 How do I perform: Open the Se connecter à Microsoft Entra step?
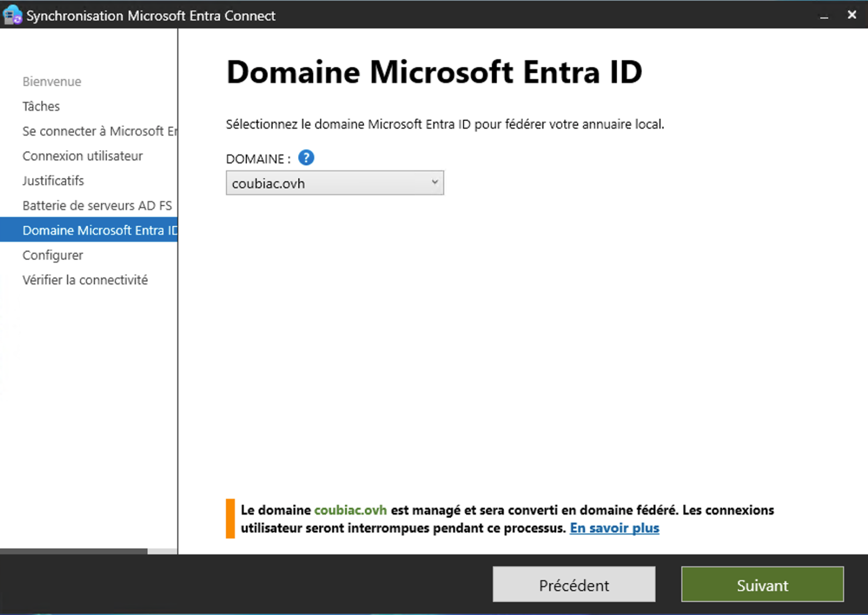99,131
